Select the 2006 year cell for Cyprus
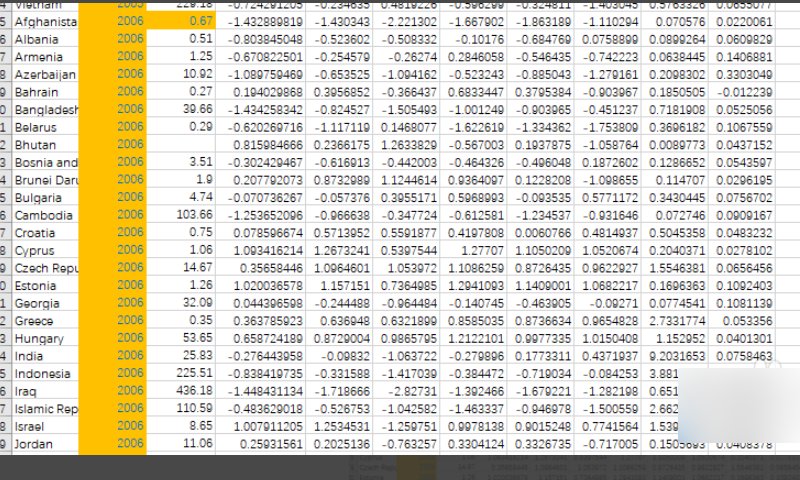The width and height of the screenshot is (800, 480). (x=113, y=250)
